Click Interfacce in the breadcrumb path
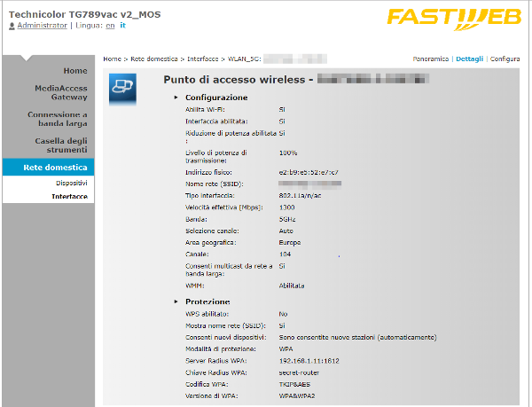 pyautogui.click(x=203, y=59)
